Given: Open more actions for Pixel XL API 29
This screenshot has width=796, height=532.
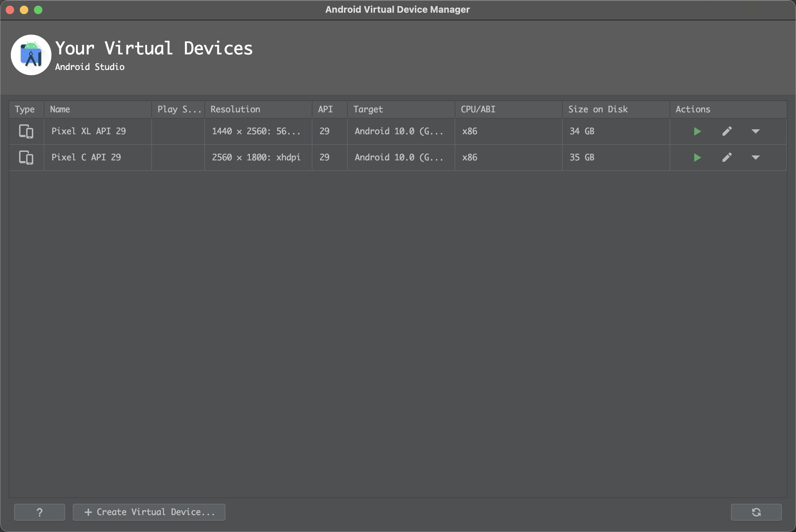Looking at the screenshot, I should pyautogui.click(x=755, y=131).
